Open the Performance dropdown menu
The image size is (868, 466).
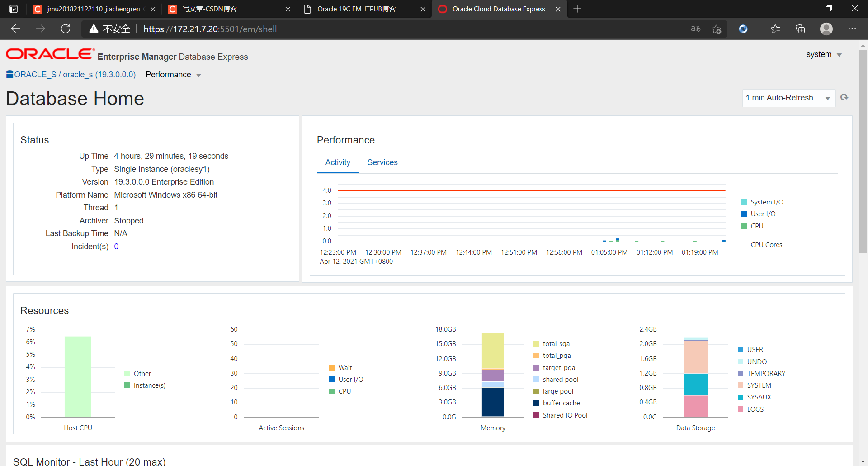pyautogui.click(x=173, y=75)
